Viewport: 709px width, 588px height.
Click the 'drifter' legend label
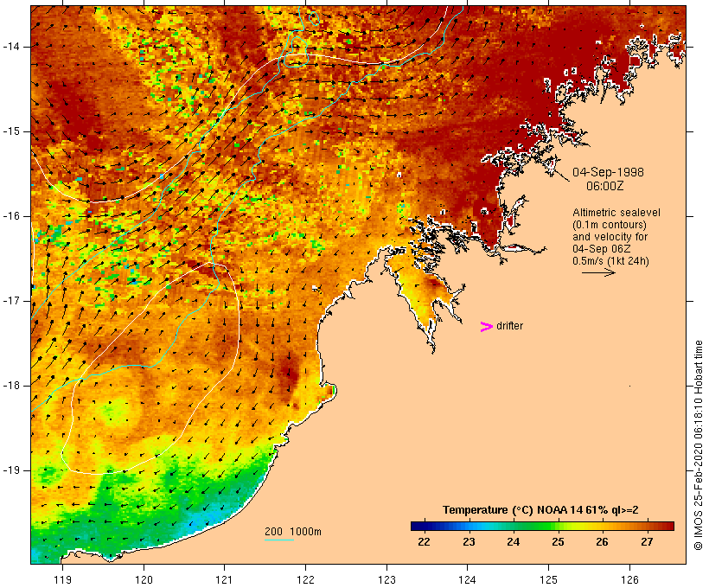point(509,326)
